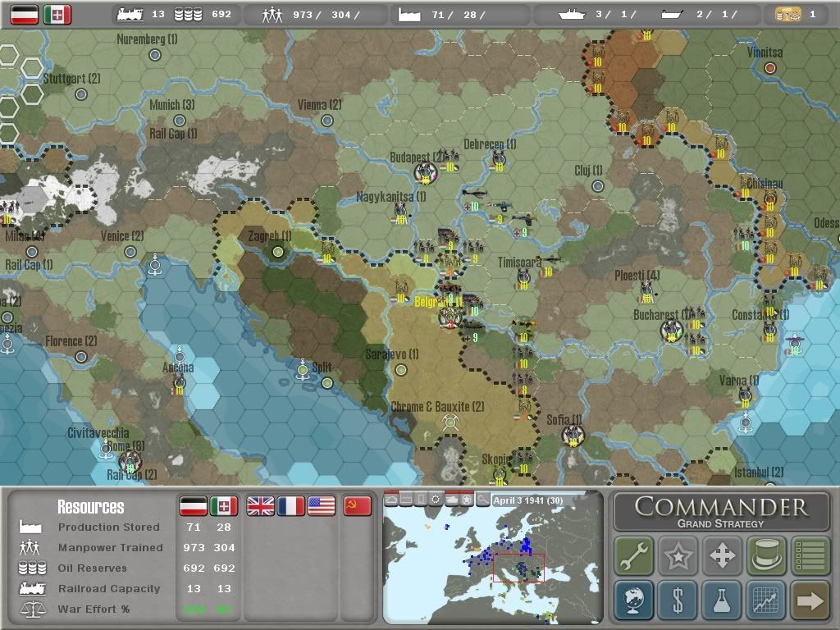Click the warship icon in top bar
This screenshot has width=840, height=630.
click(x=571, y=15)
